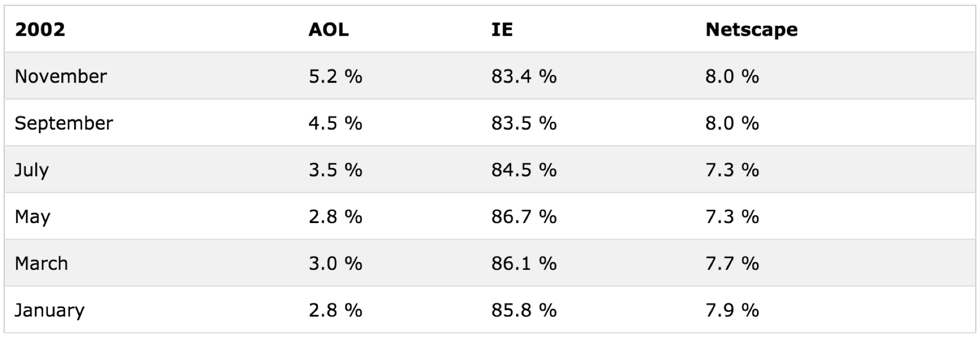Select the 7.7 % Netscape cell
Image resolution: width=980 pixels, height=337 pixels.
coord(732,263)
